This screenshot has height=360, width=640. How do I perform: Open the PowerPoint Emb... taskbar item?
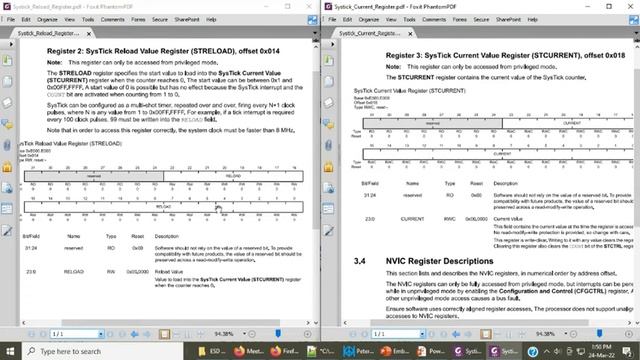[394, 351]
